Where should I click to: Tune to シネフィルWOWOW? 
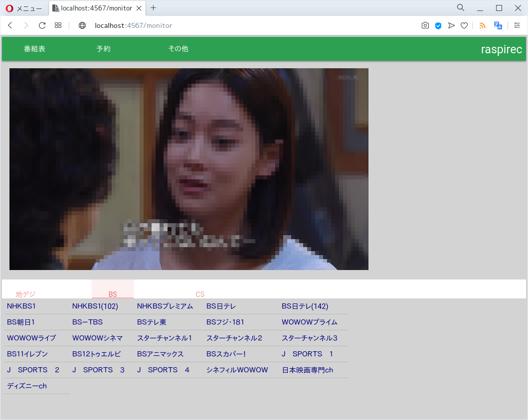[x=237, y=370]
